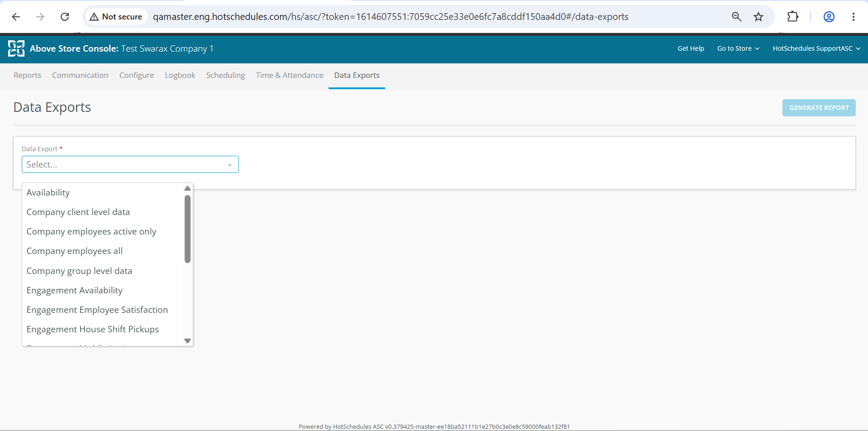Open the browser profile avatar icon
This screenshot has height=431, width=868.
[x=829, y=17]
